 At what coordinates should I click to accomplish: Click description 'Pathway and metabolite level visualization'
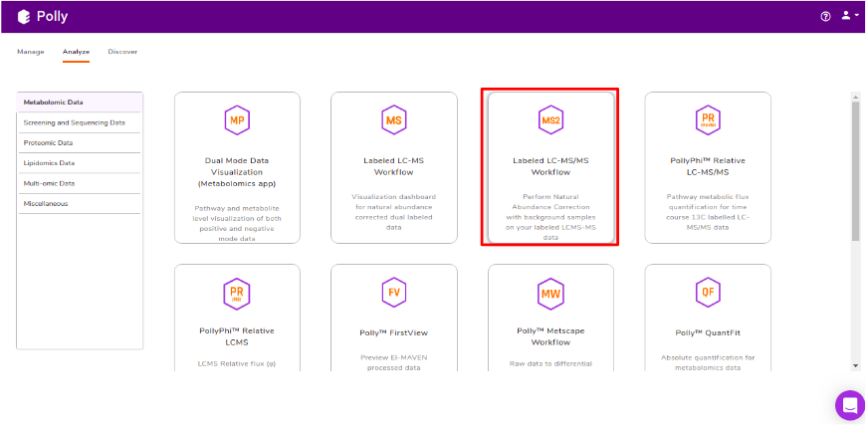point(237,223)
